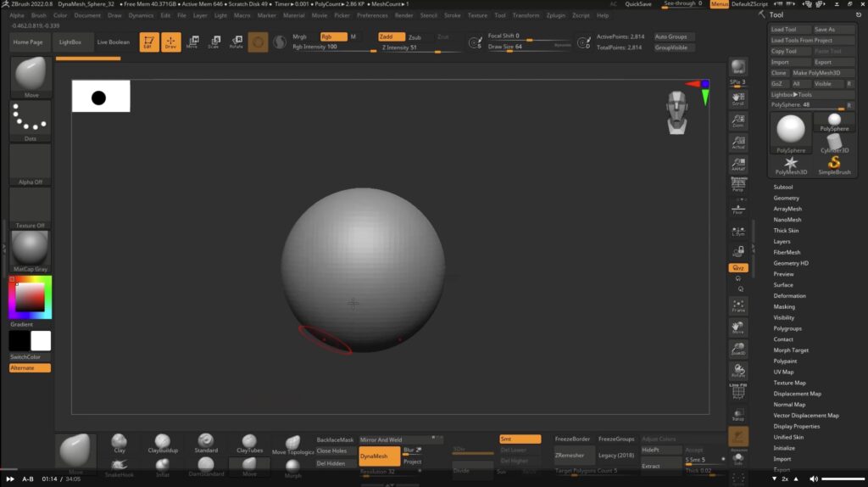Open the Zplugin menu

[x=556, y=15]
